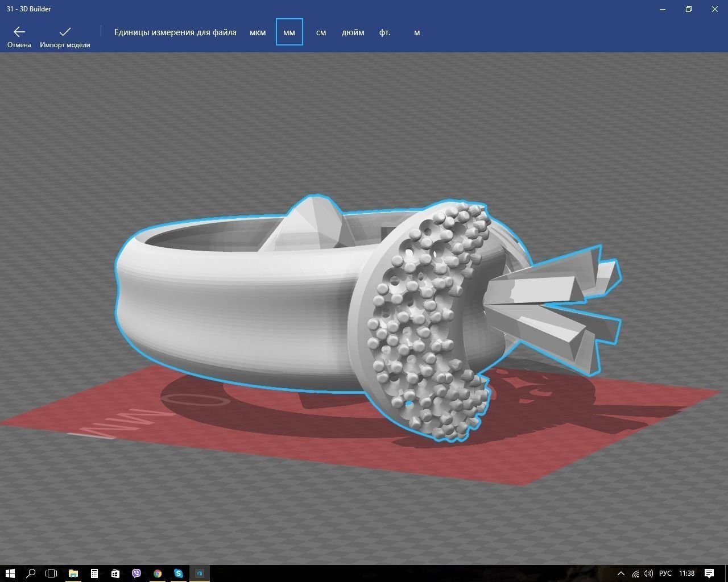Click the 3D Builder taskbar icon

click(200, 573)
